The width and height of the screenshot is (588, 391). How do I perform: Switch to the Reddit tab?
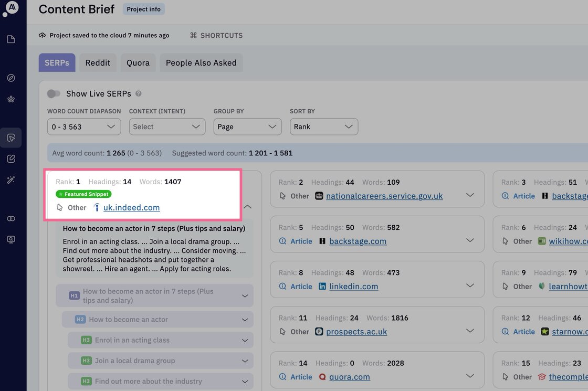click(98, 62)
